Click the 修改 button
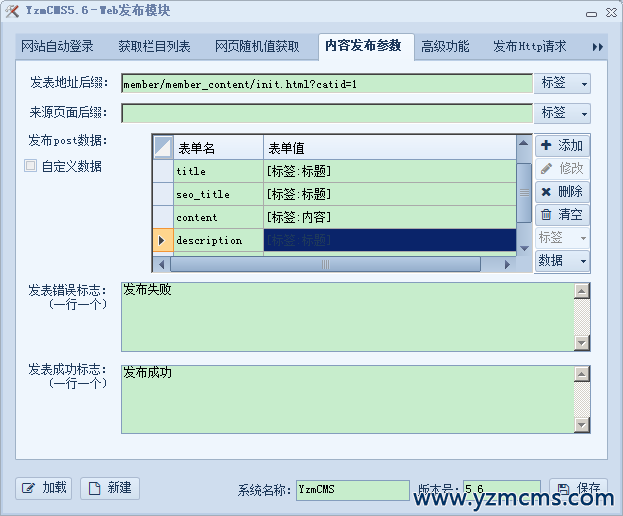 coord(562,168)
